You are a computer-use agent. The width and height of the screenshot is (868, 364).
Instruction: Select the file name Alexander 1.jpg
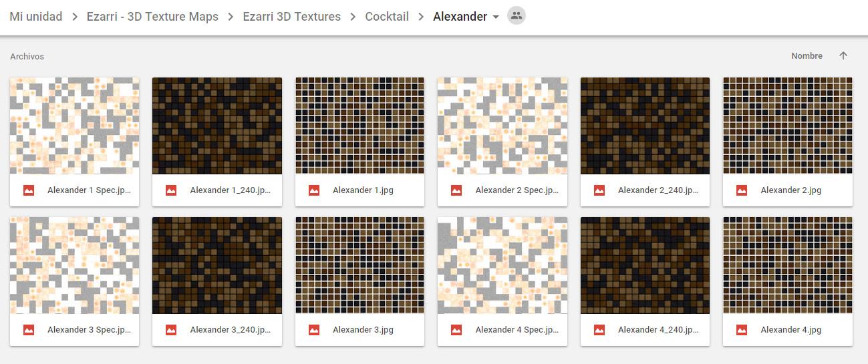coord(363,190)
